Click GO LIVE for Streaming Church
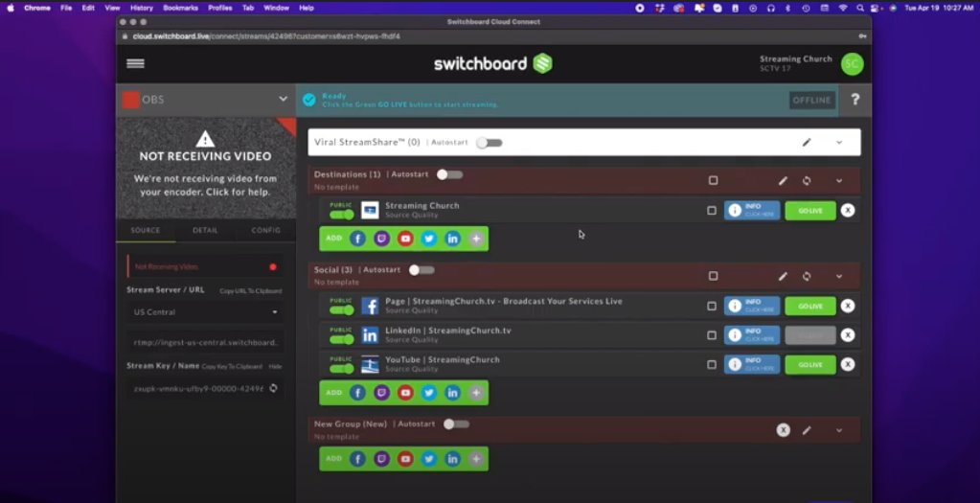Image resolution: width=980 pixels, height=503 pixels. click(x=810, y=211)
